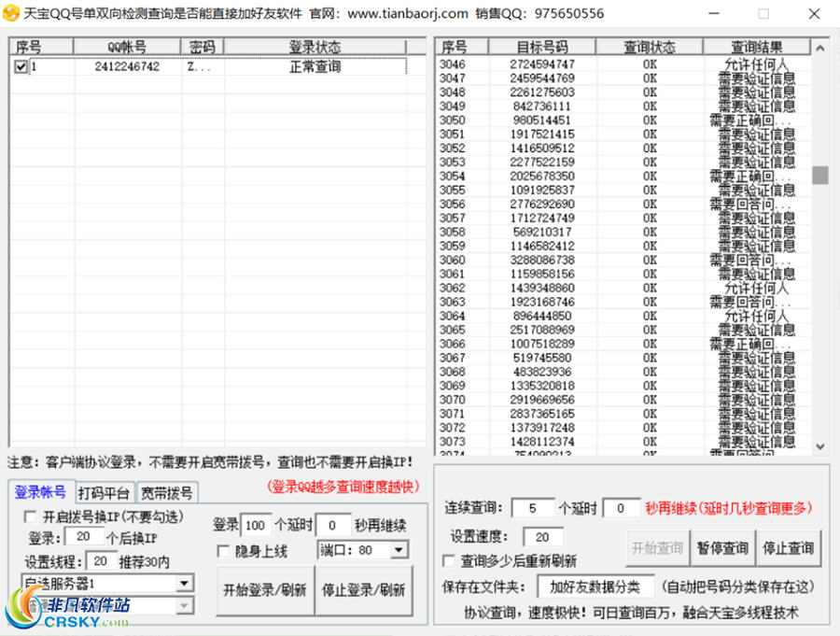This screenshot has width=840, height=636.
Task: Select target number 1439348860
Action: [542, 288]
